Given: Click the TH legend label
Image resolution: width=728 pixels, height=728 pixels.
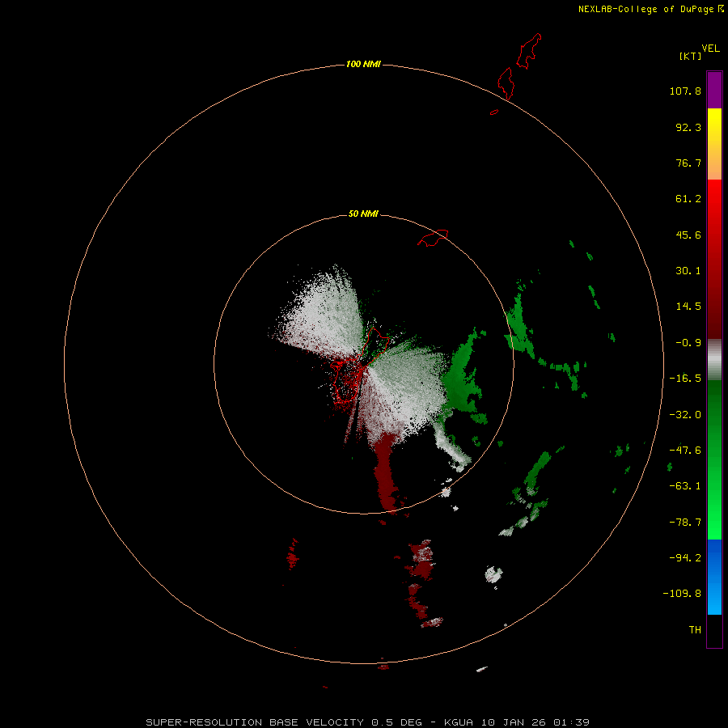Looking at the screenshot, I should click(x=695, y=629).
